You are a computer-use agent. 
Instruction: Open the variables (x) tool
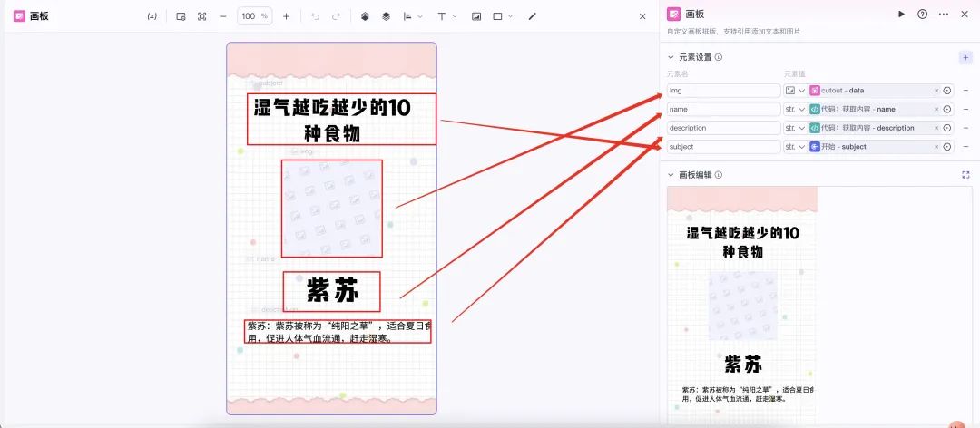pos(152,16)
